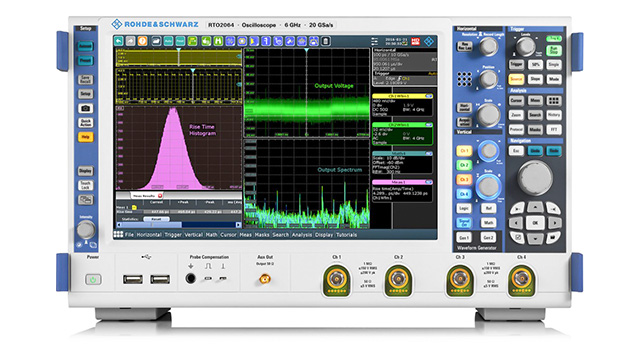Tap the Reset statistics button on screen

coord(156,219)
